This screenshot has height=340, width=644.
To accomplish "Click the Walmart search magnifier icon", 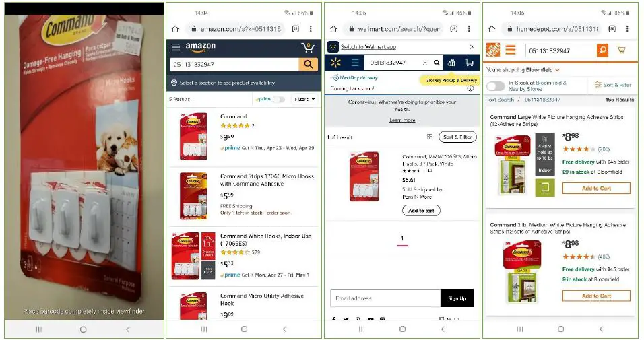I will tap(437, 63).
